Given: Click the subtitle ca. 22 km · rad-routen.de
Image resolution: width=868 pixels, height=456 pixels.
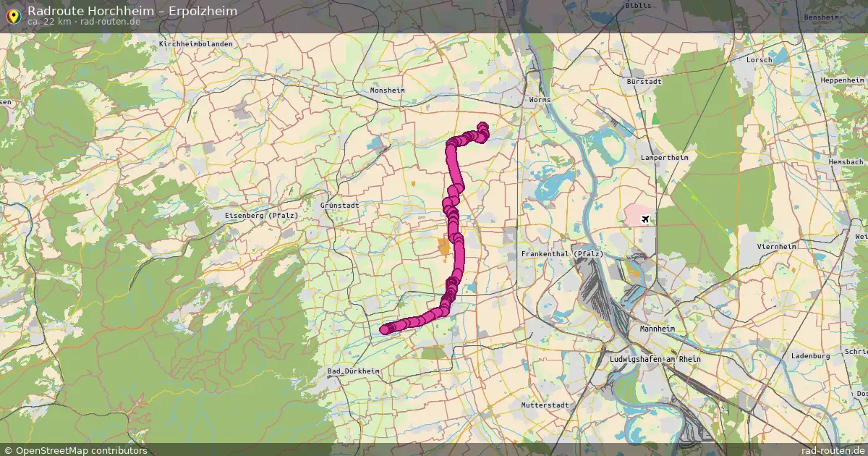Looking at the screenshot, I should [84, 22].
